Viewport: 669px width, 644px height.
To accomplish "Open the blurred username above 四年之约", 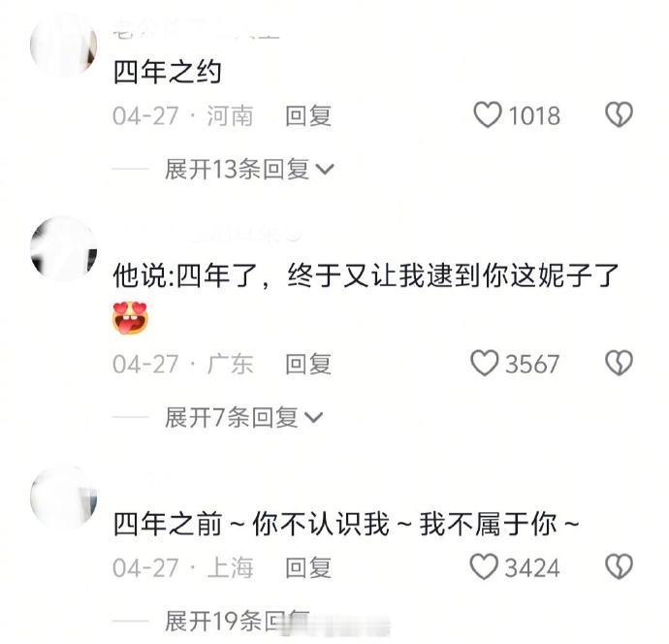I will (196, 34).
